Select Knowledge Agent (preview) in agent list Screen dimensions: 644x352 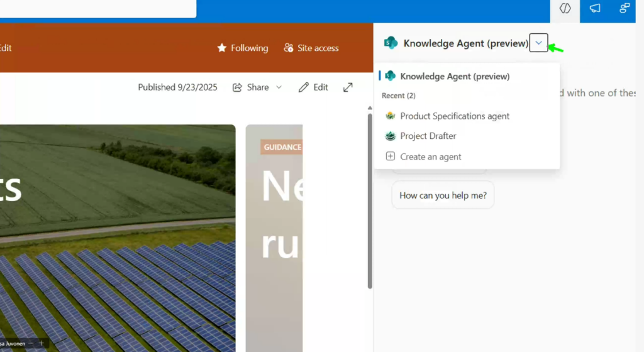(x=454, y=76)
